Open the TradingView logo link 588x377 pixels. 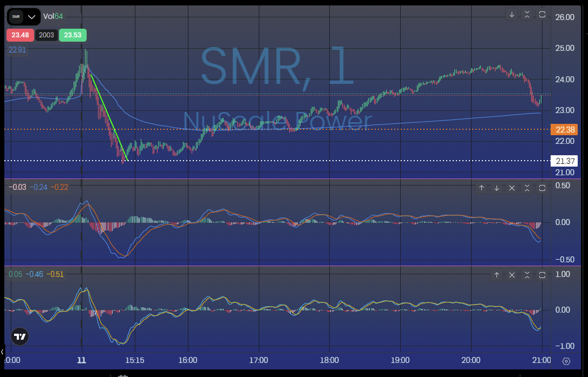click(20, 337)
